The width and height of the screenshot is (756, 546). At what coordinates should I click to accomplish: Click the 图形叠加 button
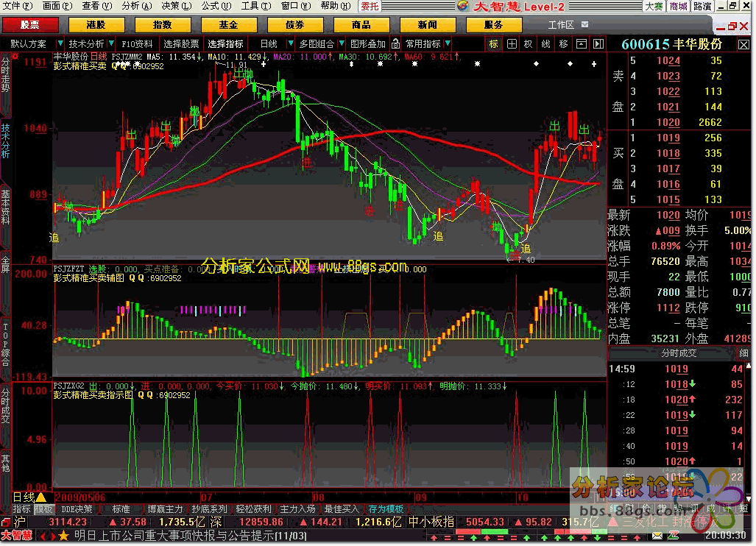point(368,44)
